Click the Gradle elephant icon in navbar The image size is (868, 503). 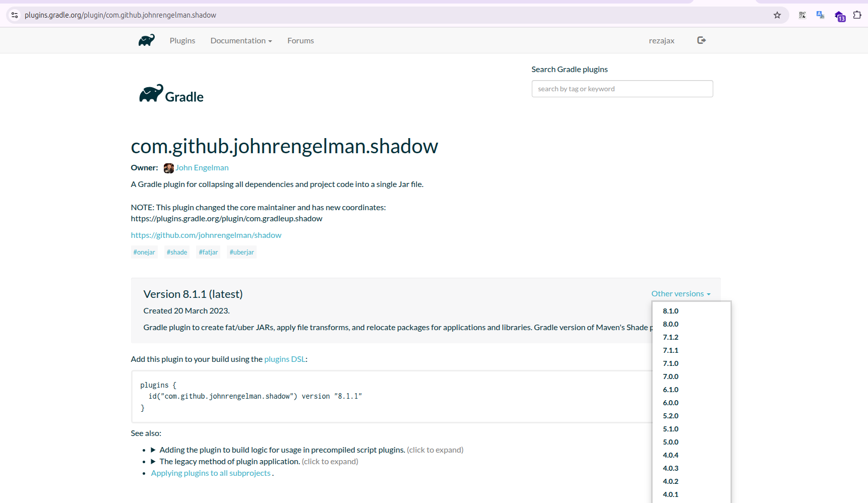coord(147,40)
